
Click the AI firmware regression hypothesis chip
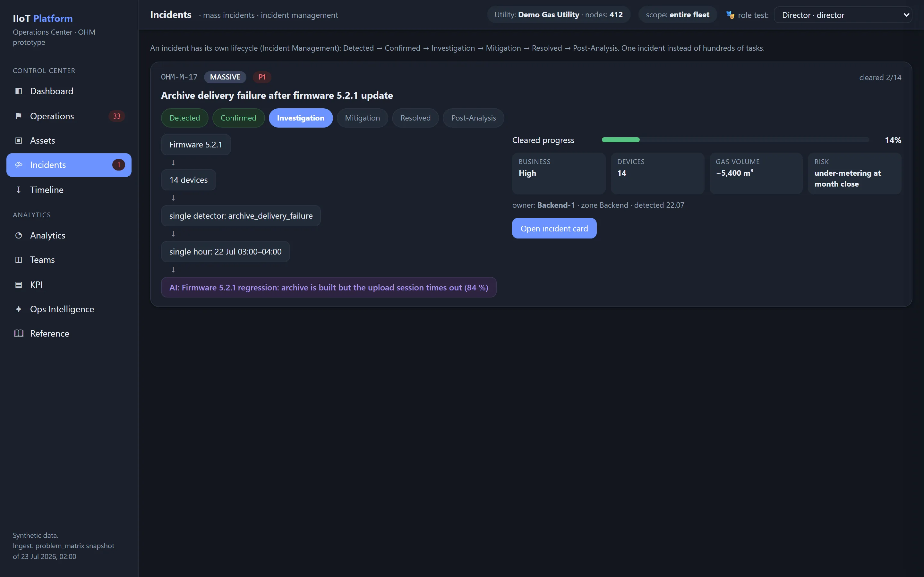329,287
